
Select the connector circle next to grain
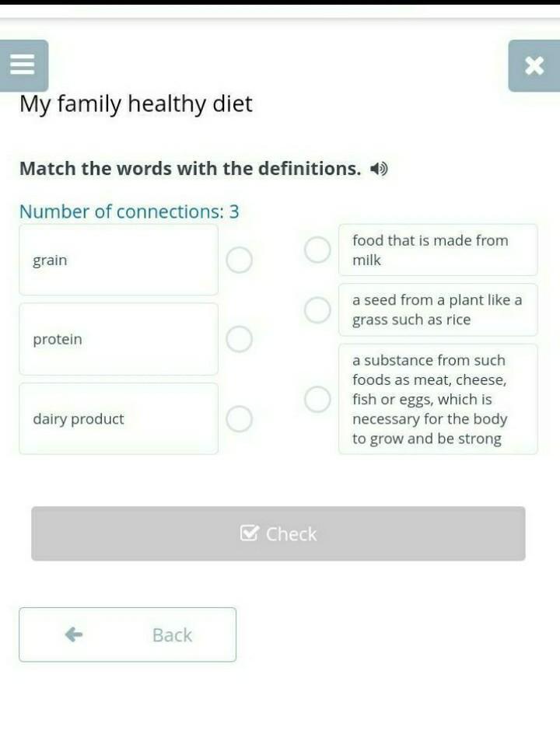[240, 260]
